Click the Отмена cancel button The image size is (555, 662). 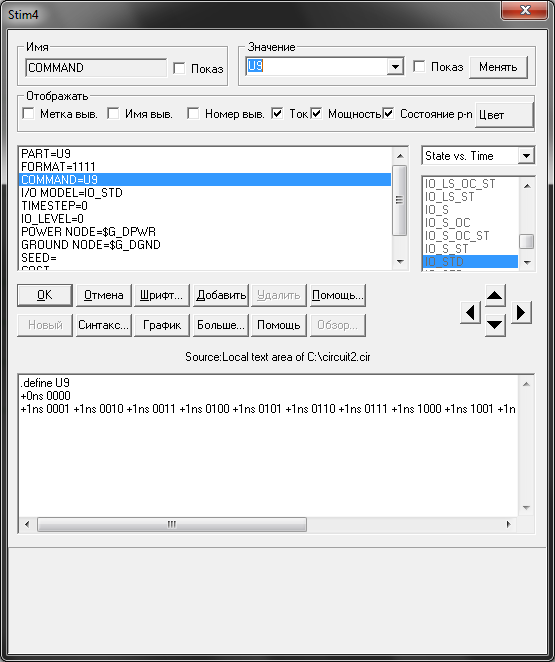[103, 295]
